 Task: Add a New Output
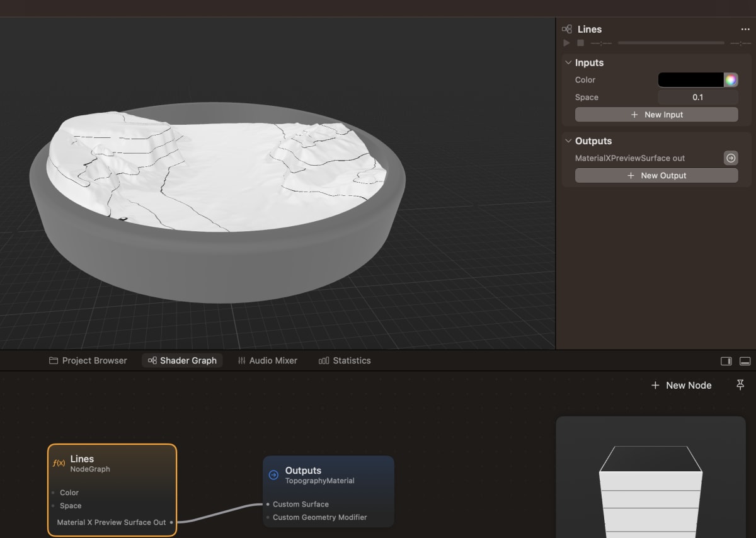coord(656,176)
